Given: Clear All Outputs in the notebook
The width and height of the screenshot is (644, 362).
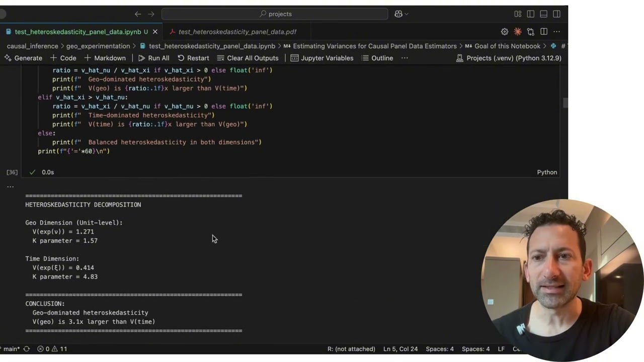Looking at the screenshot, I should 247,58.
